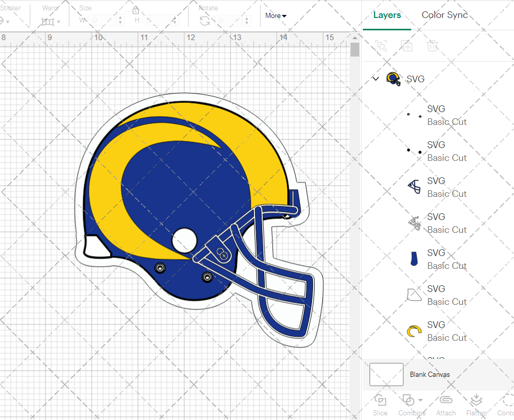Screen dimensions: 514x420
Task: Click the Rotate icon in toolbar
Action: pos(205,21)
